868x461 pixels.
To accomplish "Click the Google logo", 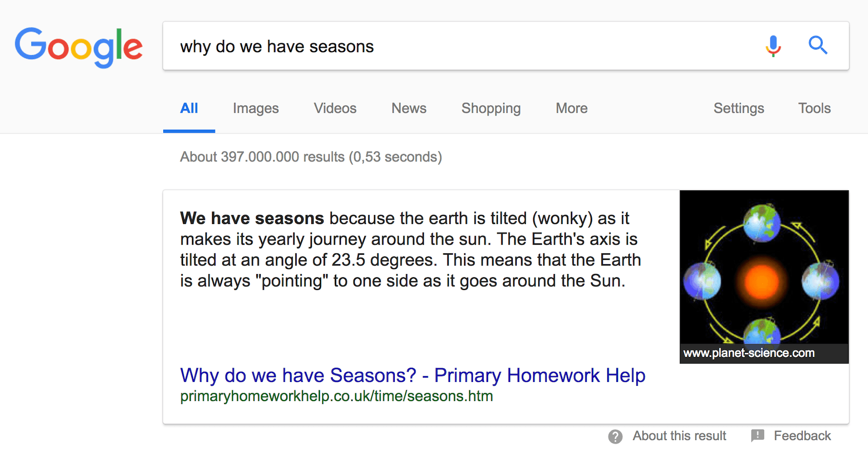I will click(79, 47).
